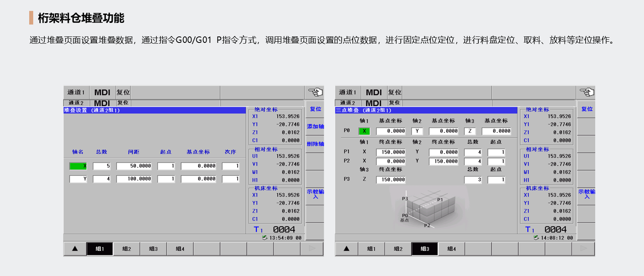Select green X axis-name field in left panel
The width and height of the screenshot is (644, 276).
point(78,166)
